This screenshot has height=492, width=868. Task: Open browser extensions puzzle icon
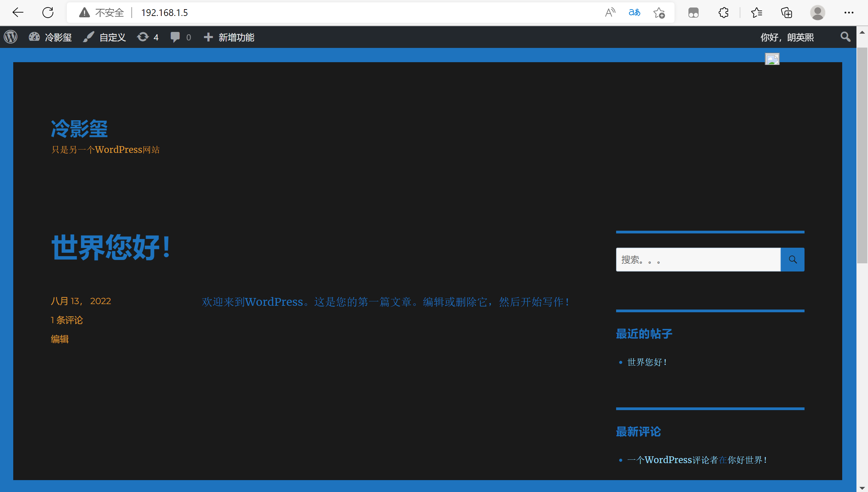tap(723, 13)
